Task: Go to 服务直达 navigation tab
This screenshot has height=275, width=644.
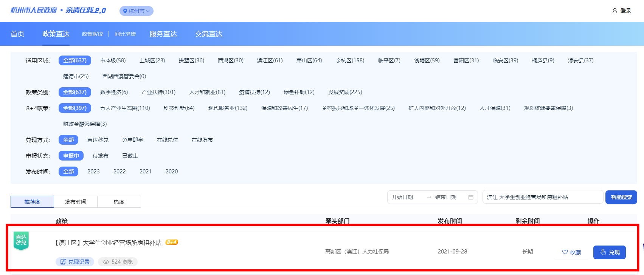Action: [x=163, y=34]
